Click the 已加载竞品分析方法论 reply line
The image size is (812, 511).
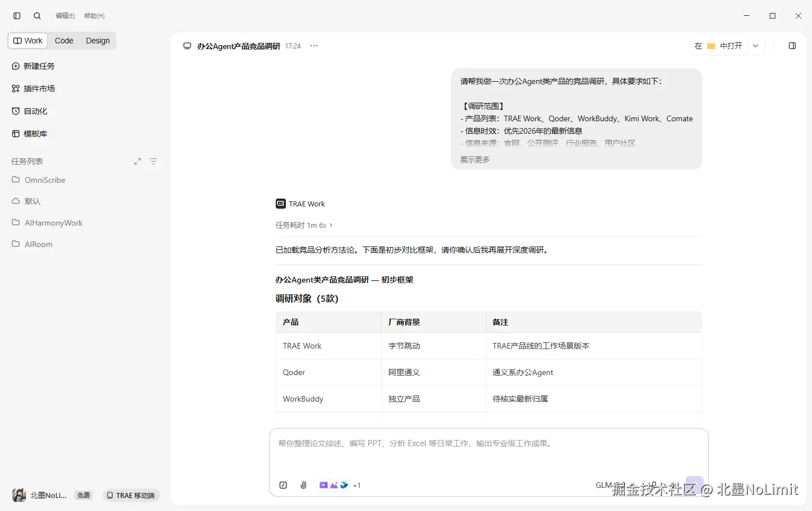[x=412, y=250]
